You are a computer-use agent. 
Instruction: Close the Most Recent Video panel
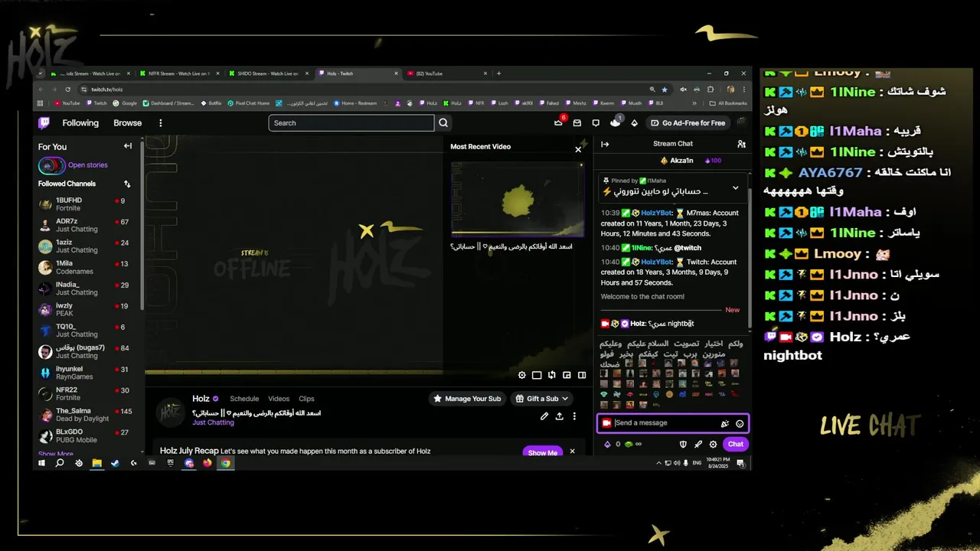(578, 149)
